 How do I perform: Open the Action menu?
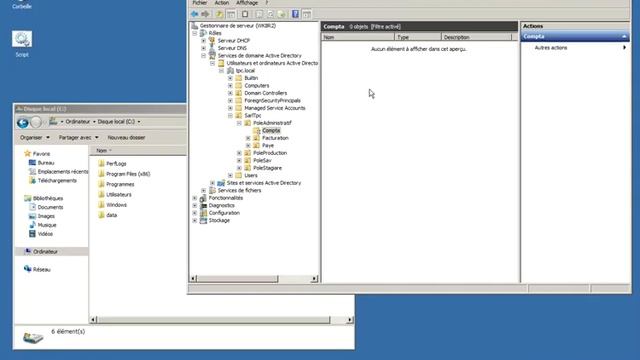(222, 3)
